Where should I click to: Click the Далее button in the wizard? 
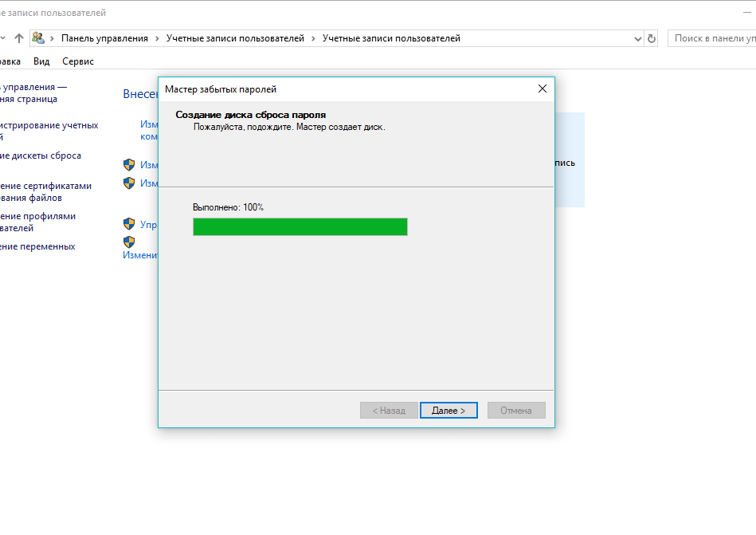point(449,410)
